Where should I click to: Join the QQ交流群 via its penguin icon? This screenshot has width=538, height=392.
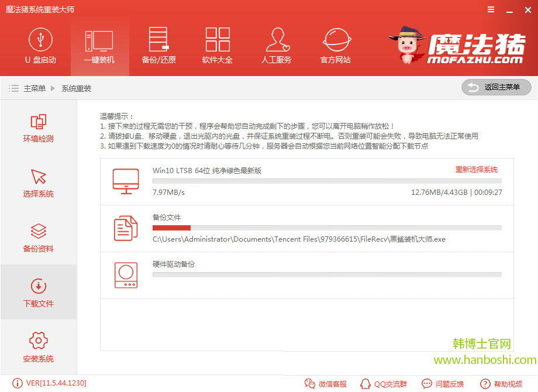pyautogui.click(x=365, y=384)
